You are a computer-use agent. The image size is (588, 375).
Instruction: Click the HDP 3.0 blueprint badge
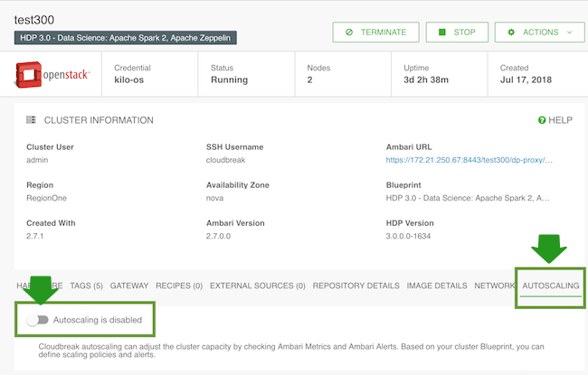pyautogui.click(x=125, y=38)
